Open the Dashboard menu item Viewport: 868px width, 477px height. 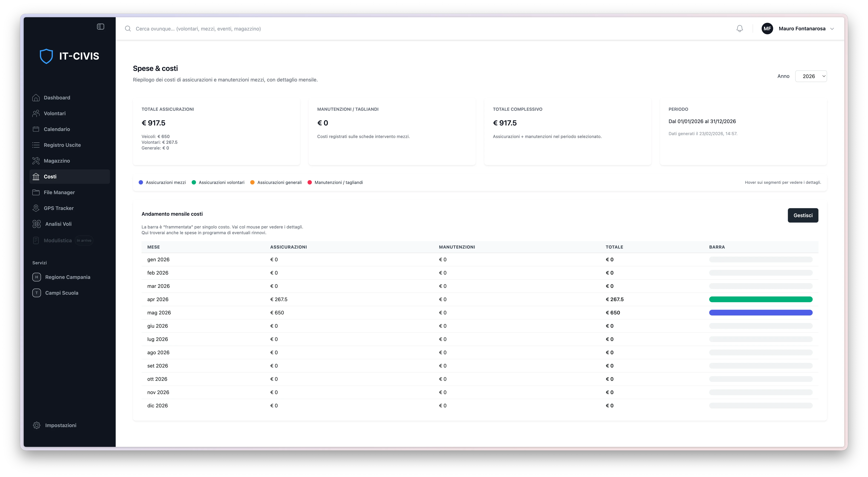pos(70,98)
